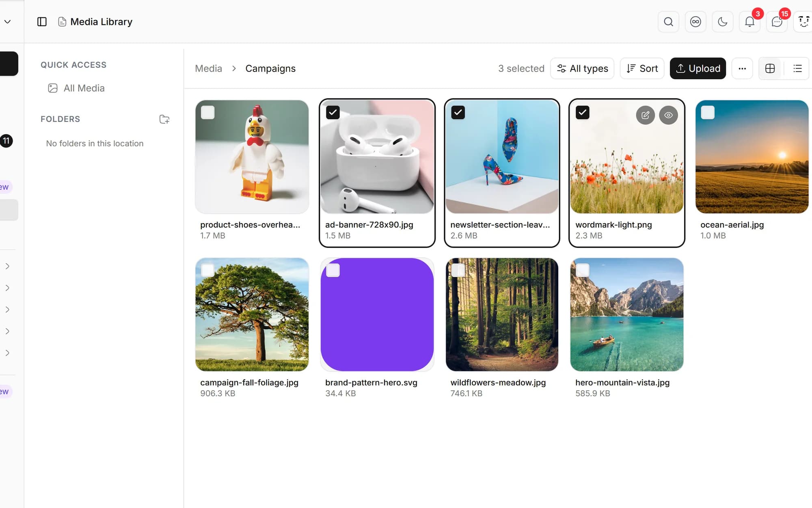The height and width of the screenshot is (508, 812).
Task: Expand the dropdown chevron at the header's left
Action: click(7, 22)
